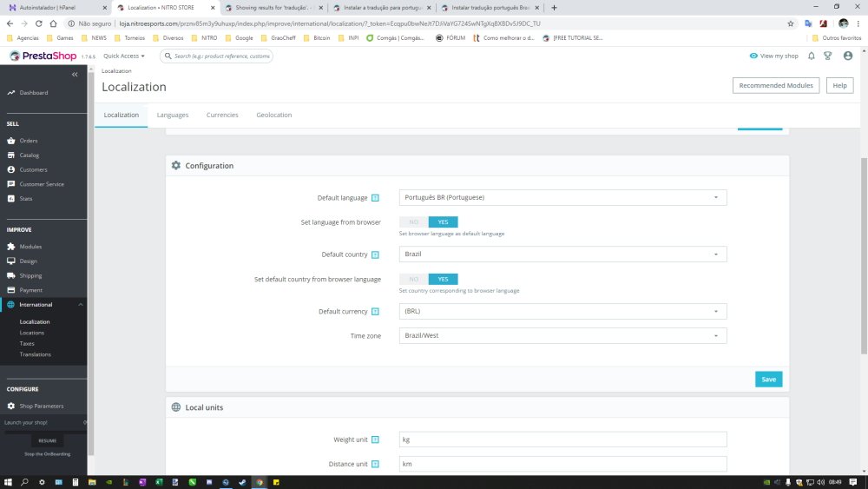
Task: Open Windows Start menu
Action: [8, 482]
